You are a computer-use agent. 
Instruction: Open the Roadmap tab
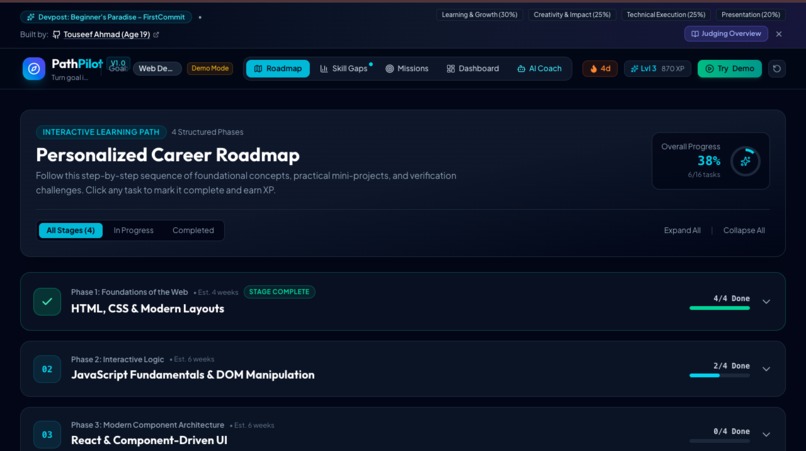(278, 68)
